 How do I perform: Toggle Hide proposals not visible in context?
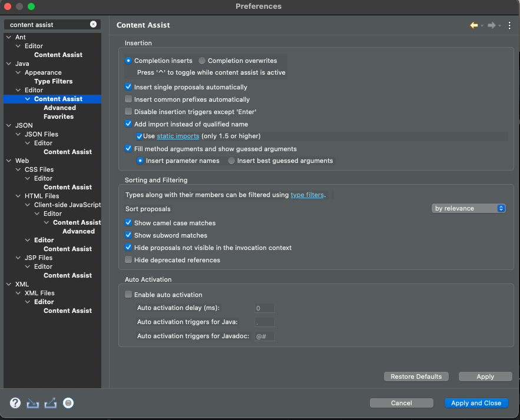128,247
